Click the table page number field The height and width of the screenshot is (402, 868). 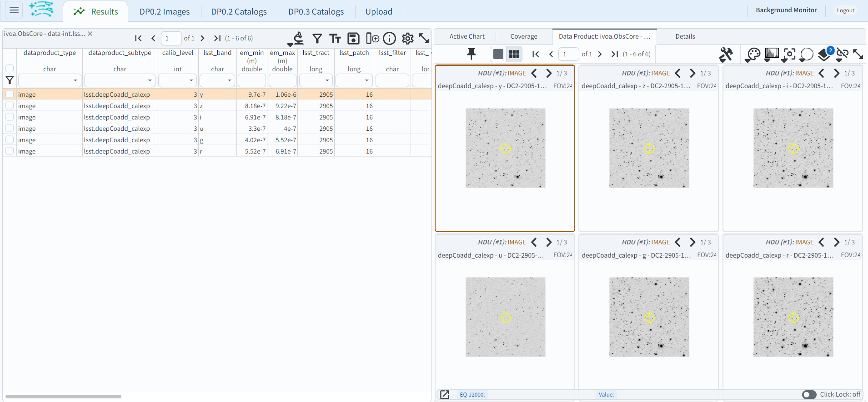coord(171,38)
